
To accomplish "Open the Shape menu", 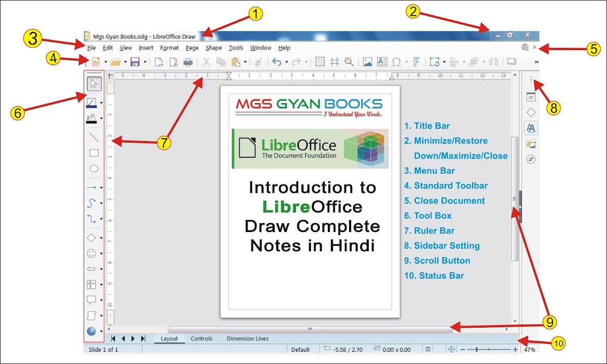I will click(x=213, y=48).
